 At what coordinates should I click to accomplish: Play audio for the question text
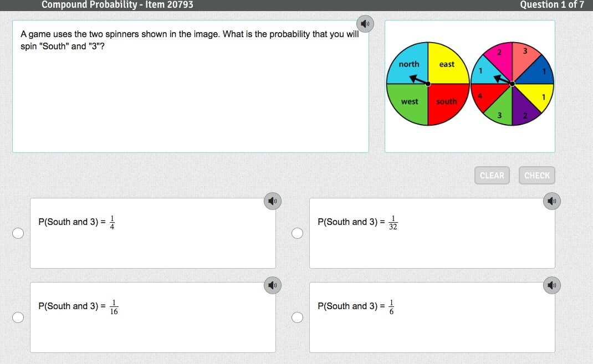[365, 24]
